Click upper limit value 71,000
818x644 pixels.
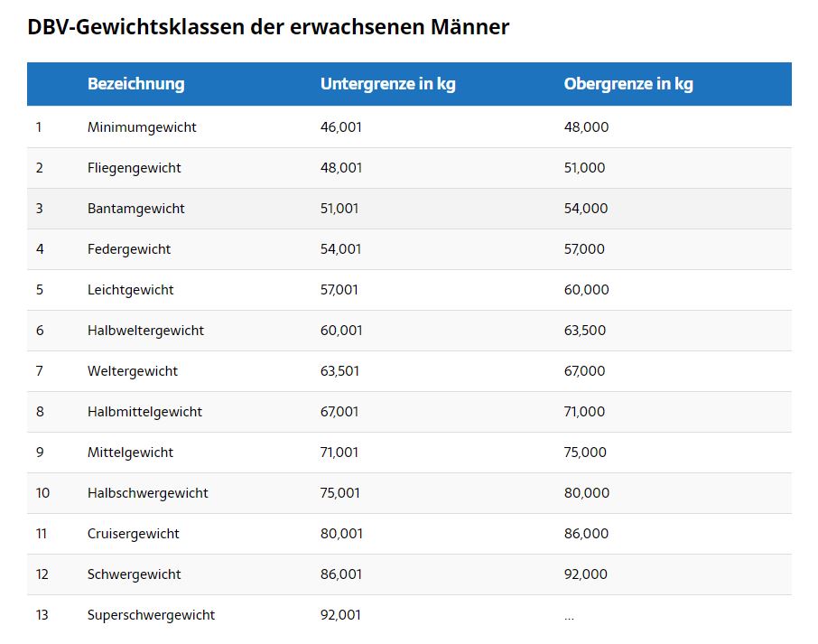pyautogui.click(x=585, y=412)
